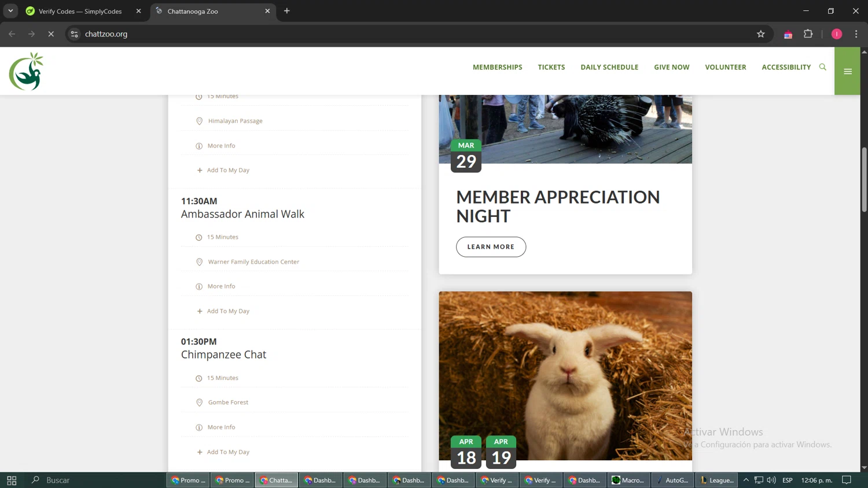Click clock icon under Ambassador Animal Walk

[x=198, y=237]
